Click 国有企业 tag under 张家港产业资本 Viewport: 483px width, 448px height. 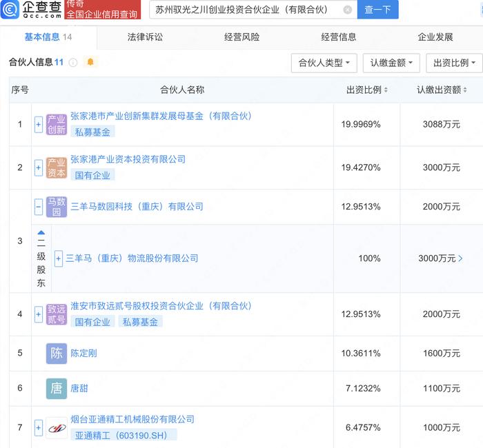92,175
